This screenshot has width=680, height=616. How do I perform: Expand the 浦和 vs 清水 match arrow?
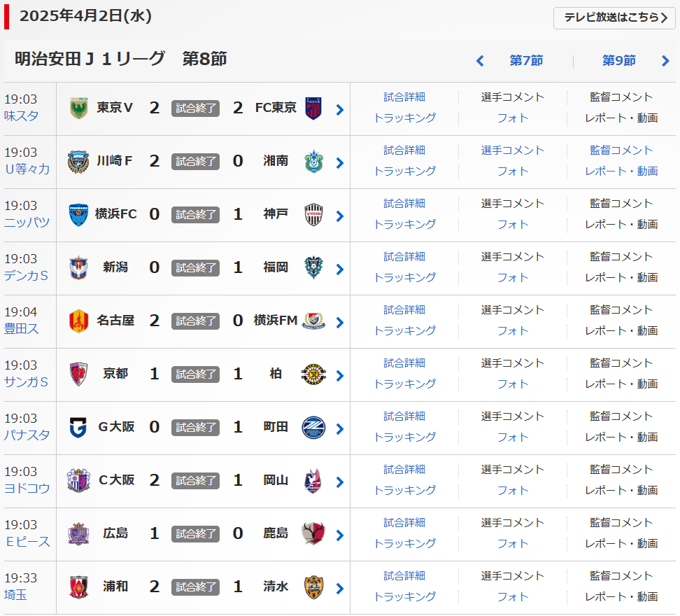click(340, 588)
